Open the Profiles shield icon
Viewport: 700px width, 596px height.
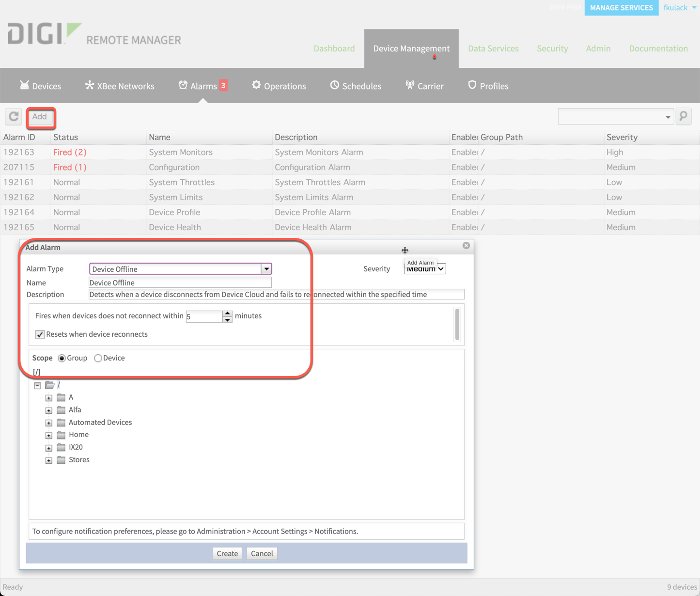(x=471, y=85)
